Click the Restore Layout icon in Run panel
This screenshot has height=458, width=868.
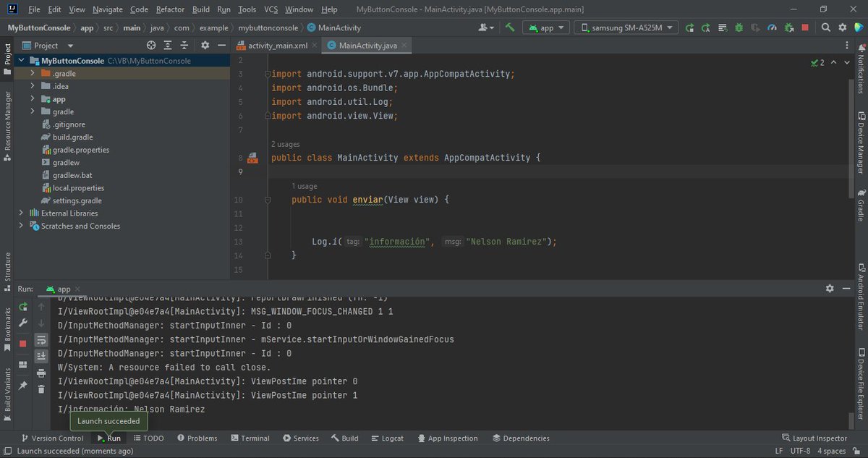(23, 364)
